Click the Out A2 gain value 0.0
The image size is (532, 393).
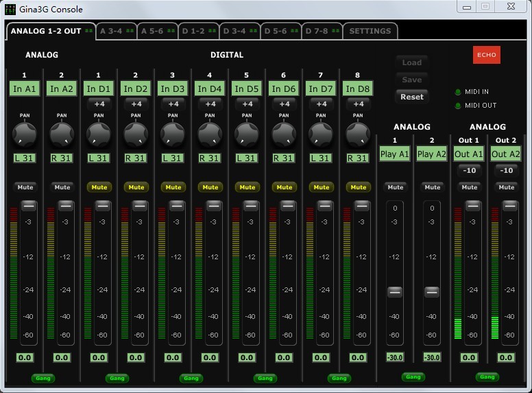point(506,357)
